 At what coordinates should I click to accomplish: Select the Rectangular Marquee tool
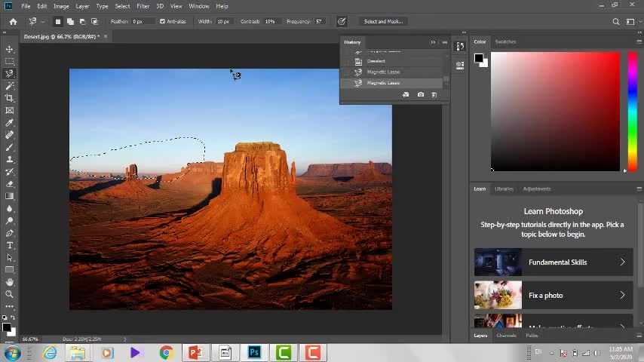point(10,61)
